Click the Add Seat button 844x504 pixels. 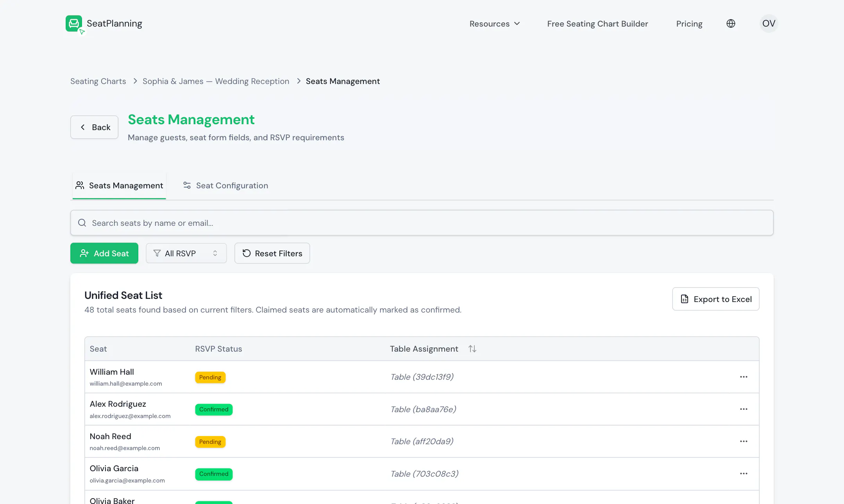point(104,253)
